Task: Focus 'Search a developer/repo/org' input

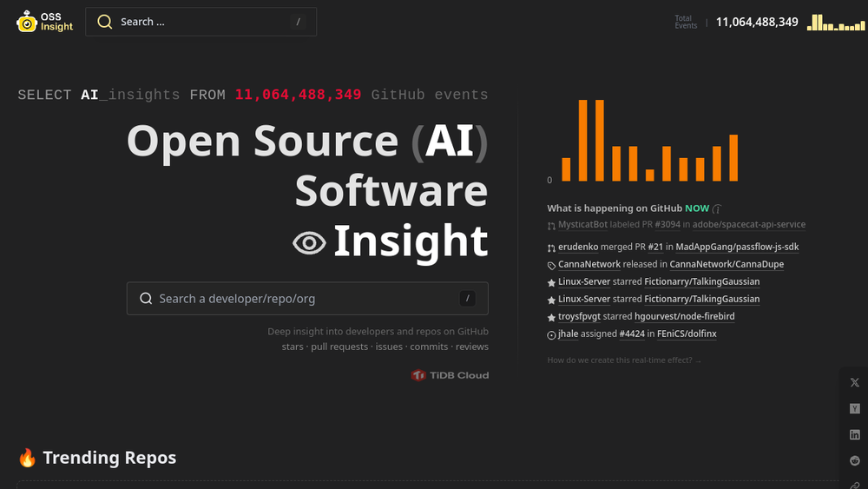Action: click(307, 299)
